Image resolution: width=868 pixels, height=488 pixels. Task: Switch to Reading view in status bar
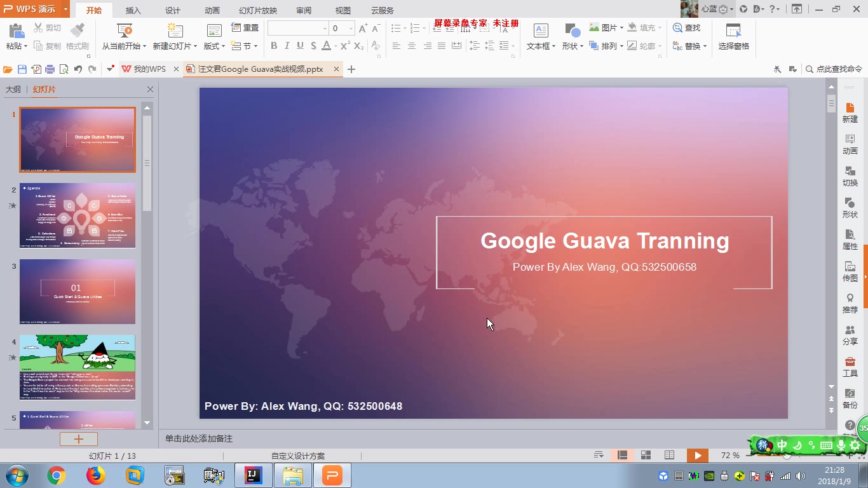(x=669, y=455)
